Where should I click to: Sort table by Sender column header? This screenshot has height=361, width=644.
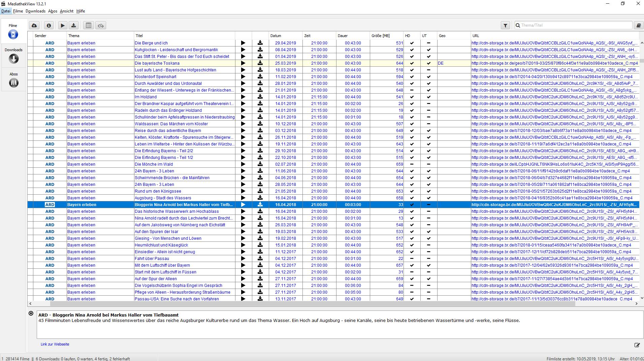50,36
